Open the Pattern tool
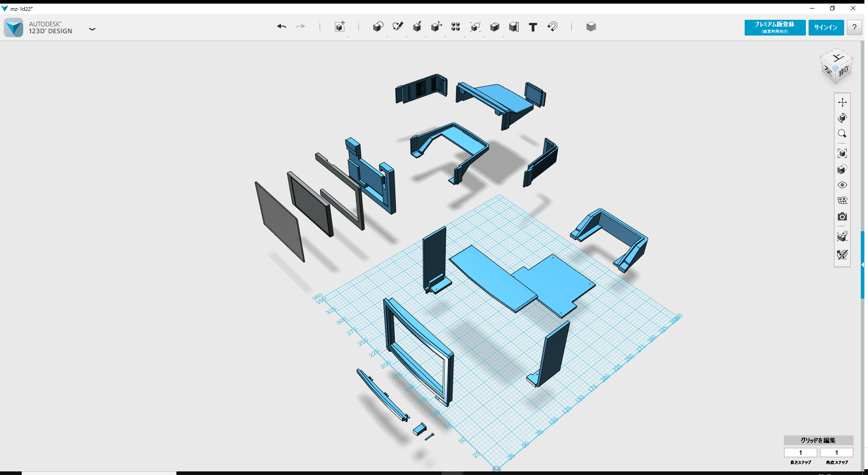 pyautogui.click(x=455, y=27)
